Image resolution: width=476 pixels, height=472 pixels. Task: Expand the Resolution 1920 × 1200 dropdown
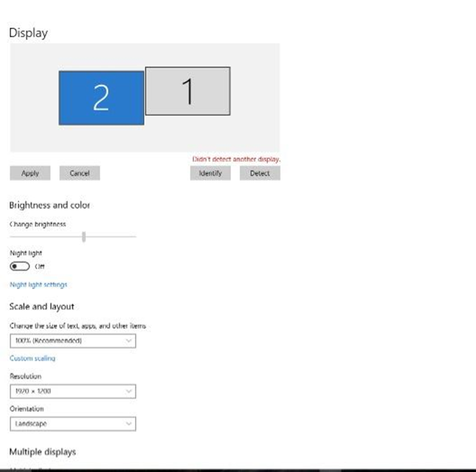[x=73, y=391]
